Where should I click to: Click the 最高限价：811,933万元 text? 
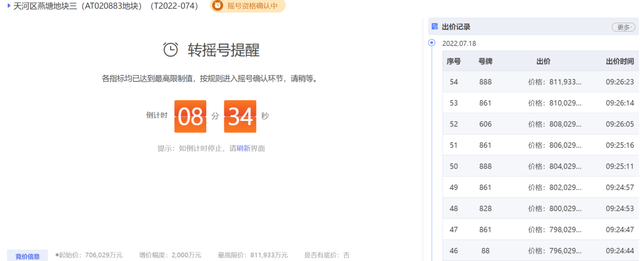coord(253,255)
